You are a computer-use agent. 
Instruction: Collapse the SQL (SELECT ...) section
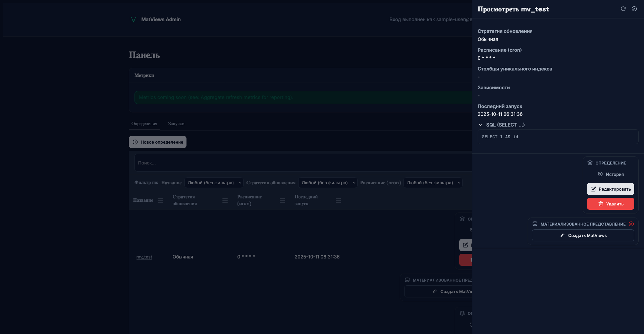(481, 125)
